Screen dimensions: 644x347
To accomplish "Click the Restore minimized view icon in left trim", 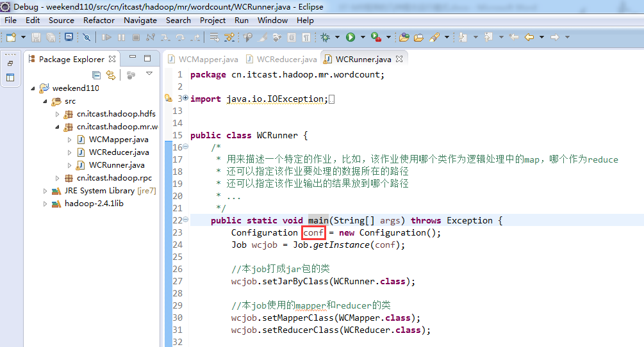I will point(10,63).
